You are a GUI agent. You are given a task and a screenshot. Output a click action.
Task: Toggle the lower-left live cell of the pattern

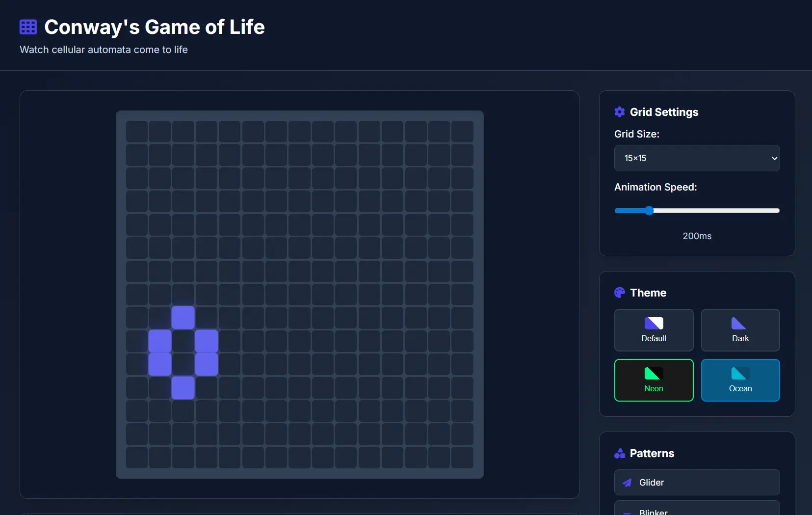point(160,364)
